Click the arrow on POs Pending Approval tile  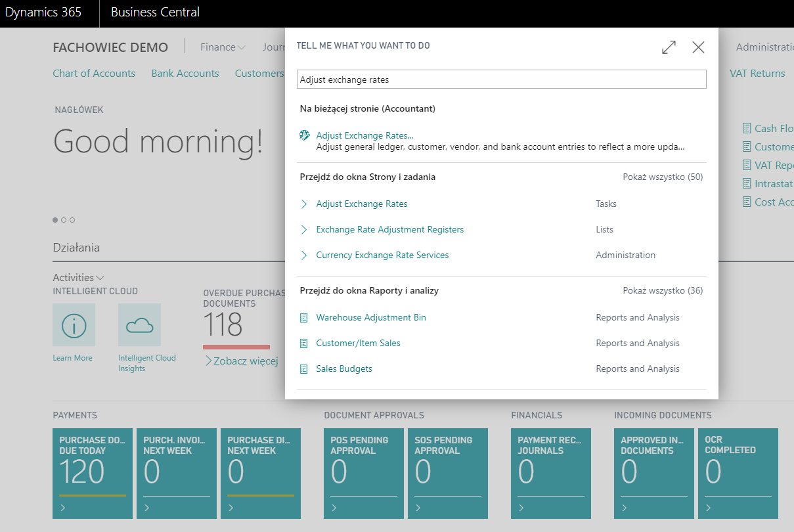pyautogui.click(x=334, y=508)
